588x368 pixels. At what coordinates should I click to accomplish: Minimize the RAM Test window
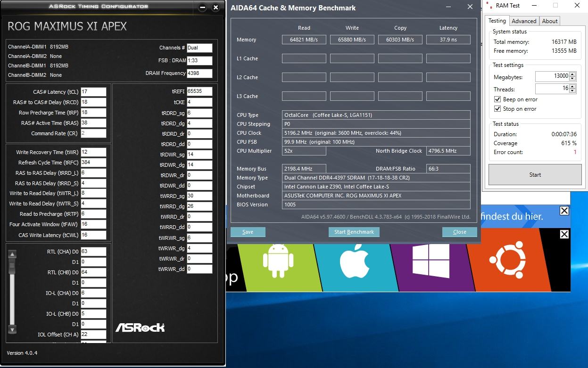click(x=534, y=6)
